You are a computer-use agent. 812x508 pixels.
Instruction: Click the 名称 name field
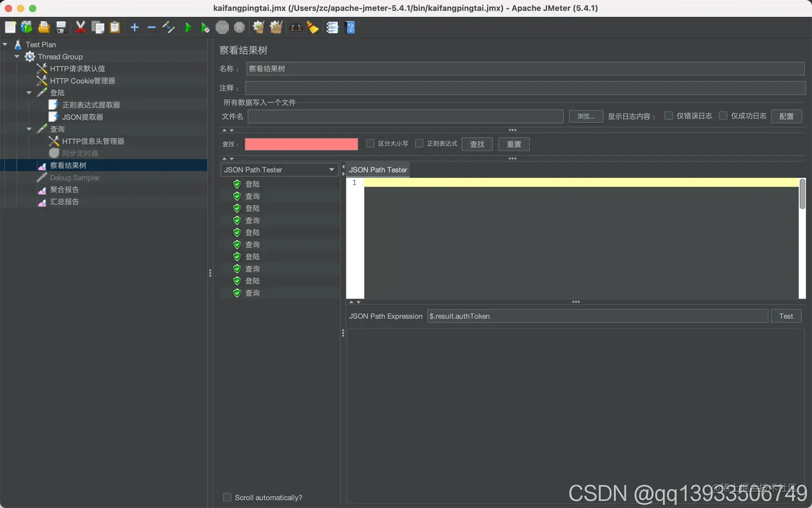click(x=525, y=69)
